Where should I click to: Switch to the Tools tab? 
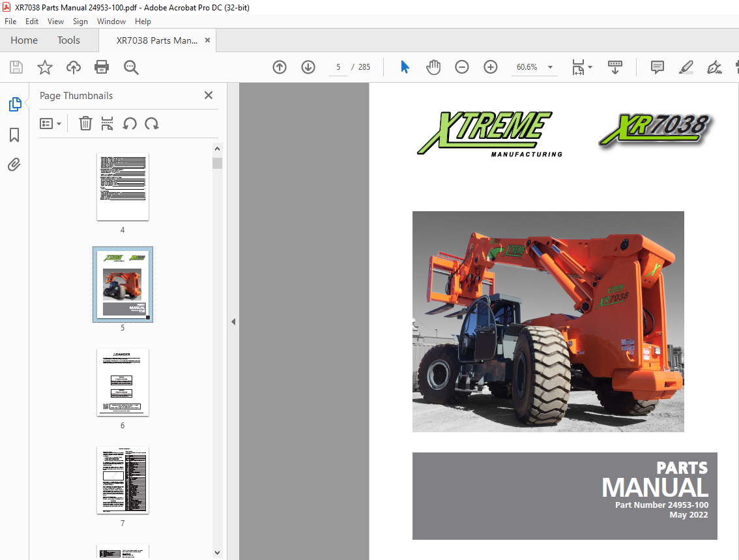pos(69,40)
